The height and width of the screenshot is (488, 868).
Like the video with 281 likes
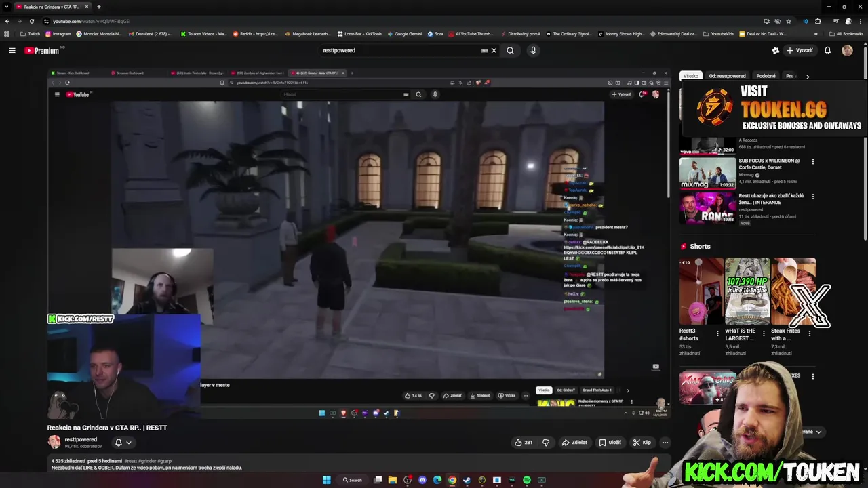[x=524, y=443]
